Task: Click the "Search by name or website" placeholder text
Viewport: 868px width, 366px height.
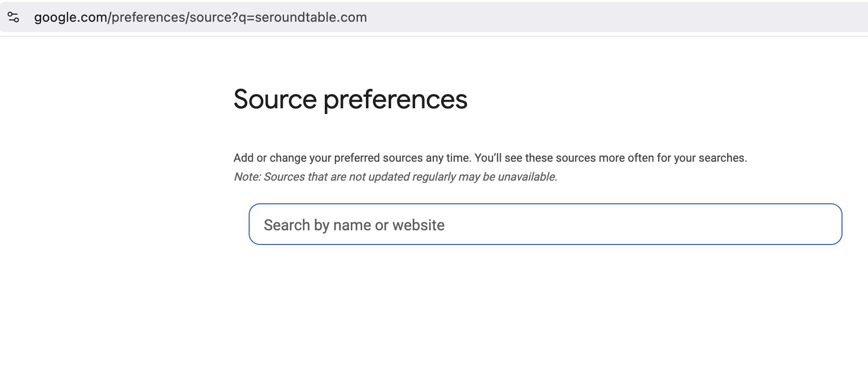Action: 354,225
